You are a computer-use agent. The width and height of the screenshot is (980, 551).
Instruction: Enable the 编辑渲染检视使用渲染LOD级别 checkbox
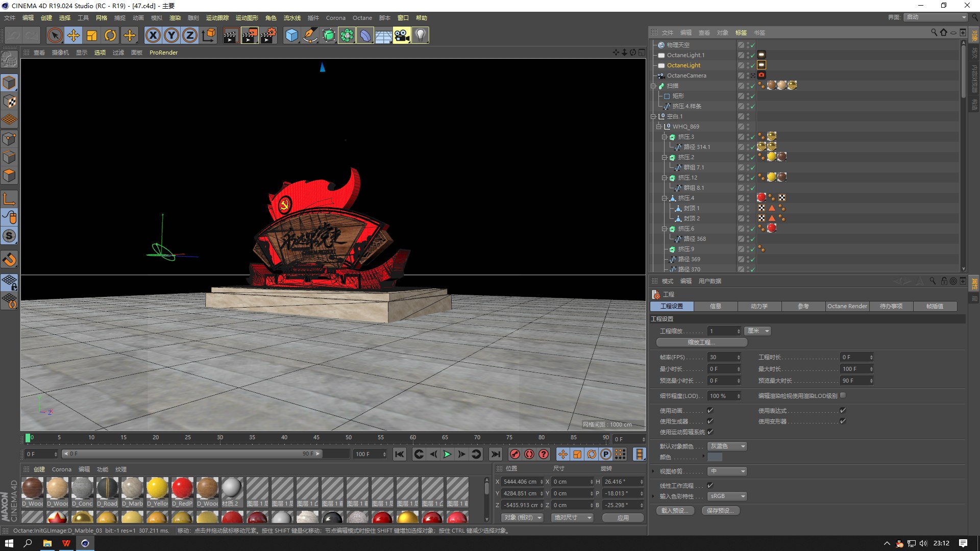[x=843, y=395]
